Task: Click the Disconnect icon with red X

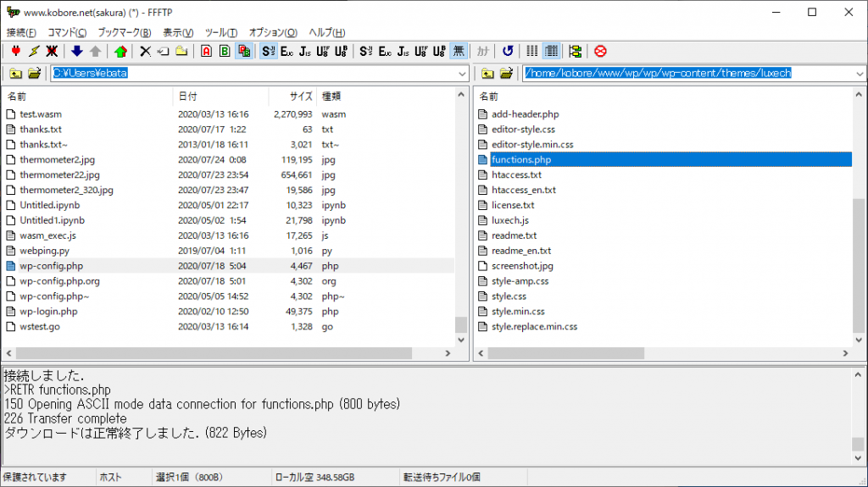Action: point(53,52)
